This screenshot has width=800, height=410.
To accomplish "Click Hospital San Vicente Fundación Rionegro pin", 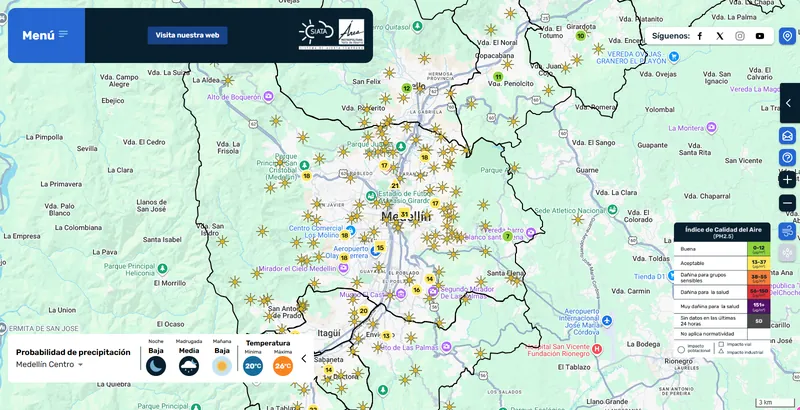I will (x=596, y=350).
